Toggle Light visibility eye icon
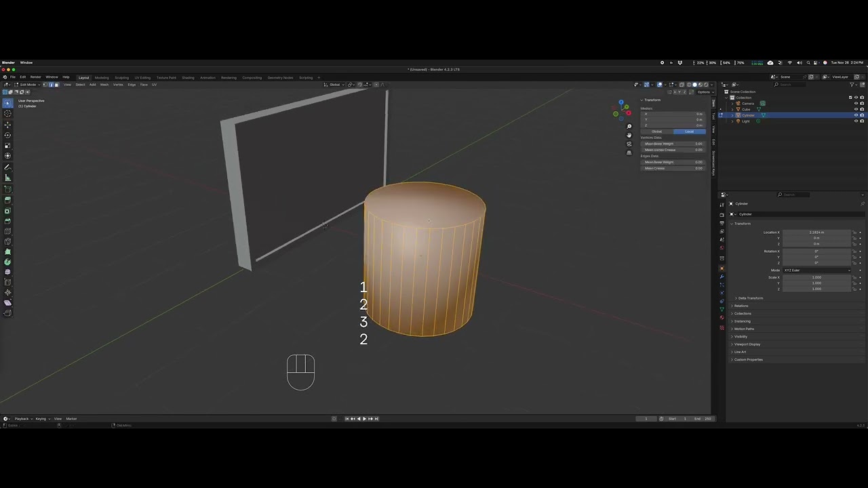The height and width of the screenshot is (488, 868). tap(856, 121)
